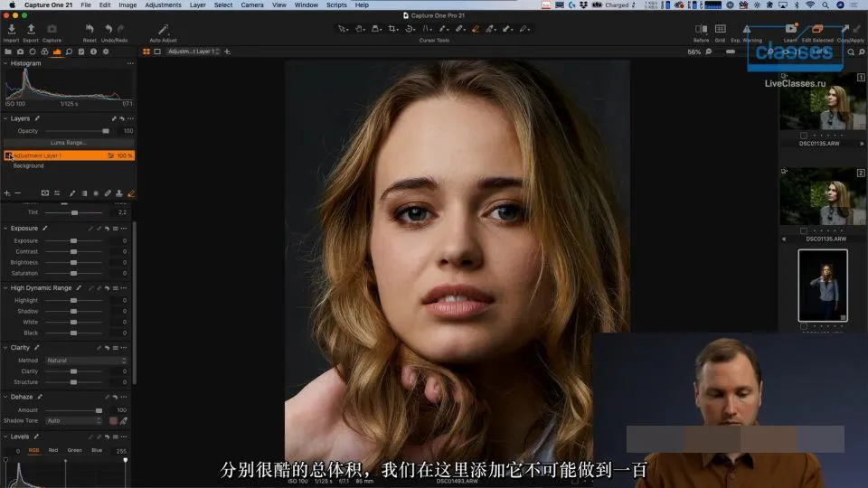Open the Layer menu

point(198,5)
